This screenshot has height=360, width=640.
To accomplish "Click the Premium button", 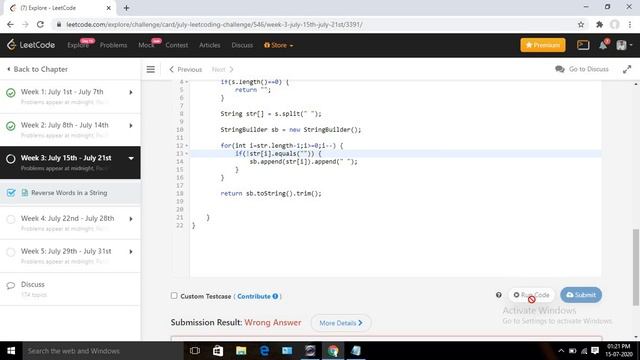I will click(x=543, y=45).
